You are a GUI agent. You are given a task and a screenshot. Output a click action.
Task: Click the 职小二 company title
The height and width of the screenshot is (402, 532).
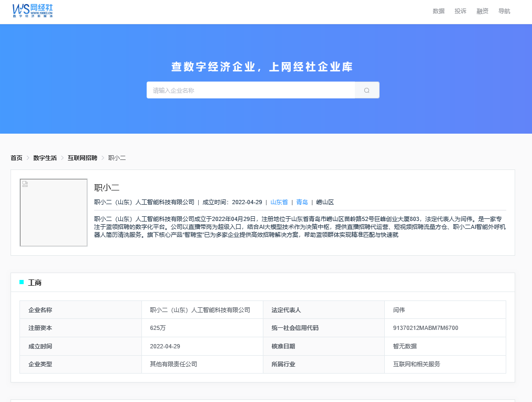(x=107, y=188)
